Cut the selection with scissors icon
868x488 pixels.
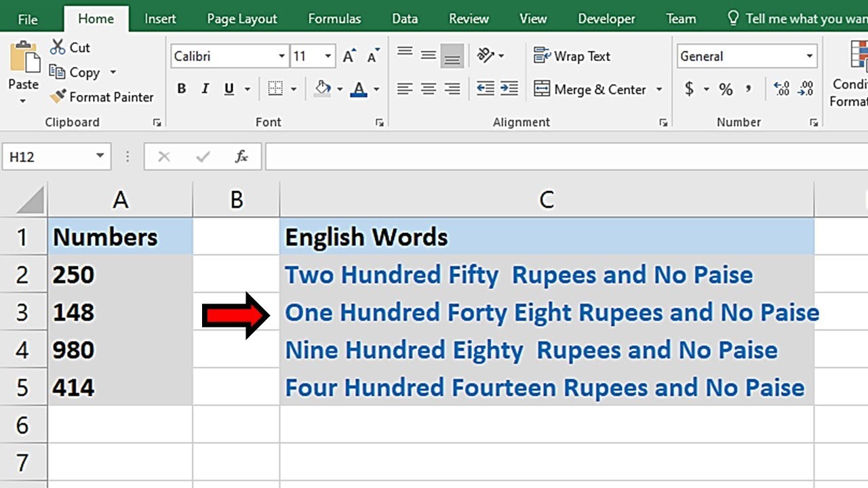tap(59, 47)
